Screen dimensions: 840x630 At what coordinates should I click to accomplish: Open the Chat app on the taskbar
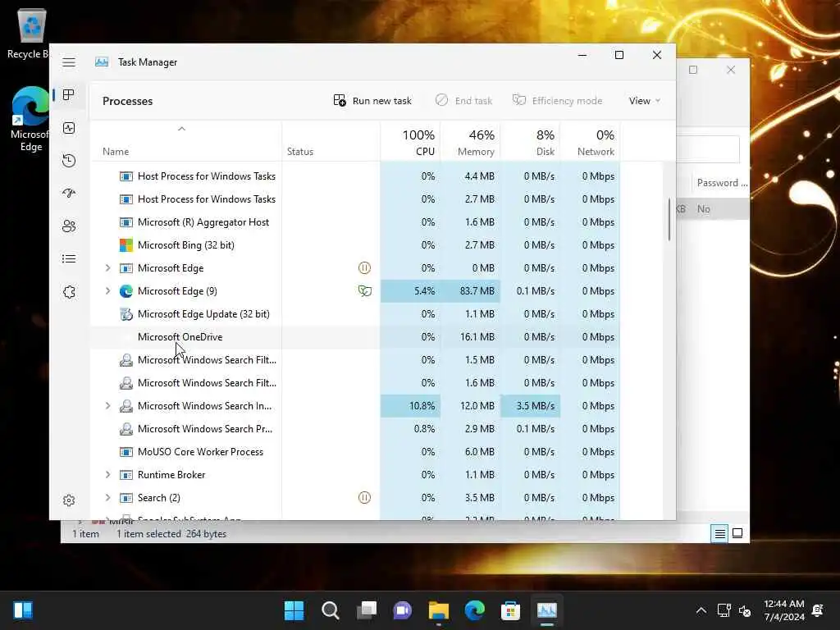(x=402, y=610)
